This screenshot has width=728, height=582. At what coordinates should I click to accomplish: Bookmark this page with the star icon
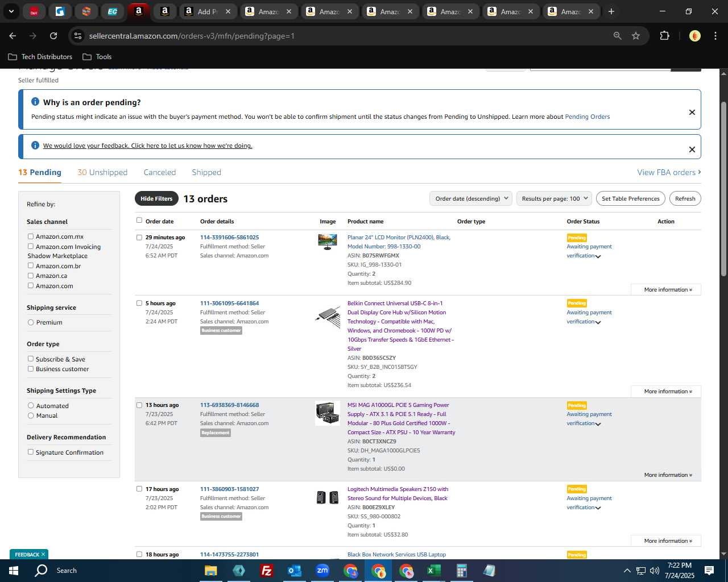point(636,36)
